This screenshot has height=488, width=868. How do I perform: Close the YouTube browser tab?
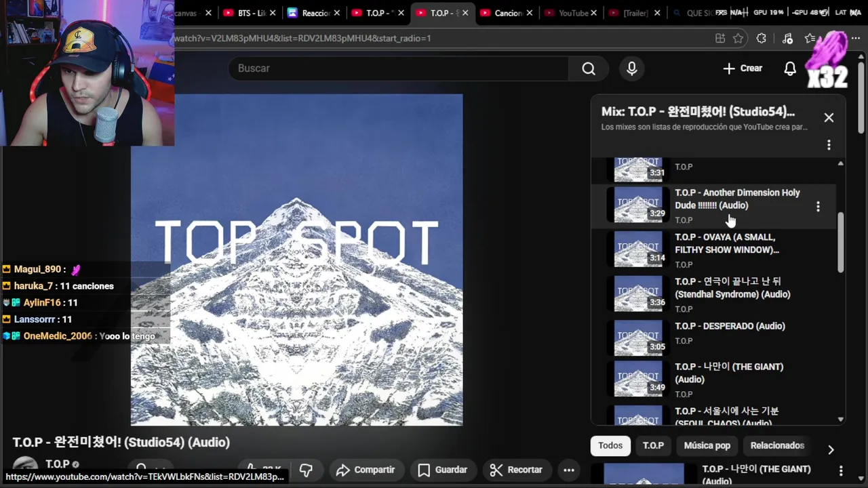coord(594,13)
